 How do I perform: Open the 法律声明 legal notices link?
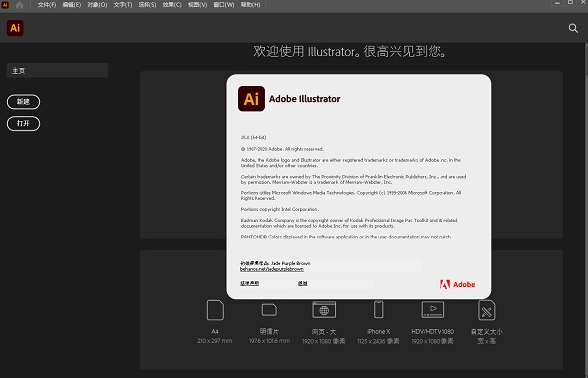250,283
